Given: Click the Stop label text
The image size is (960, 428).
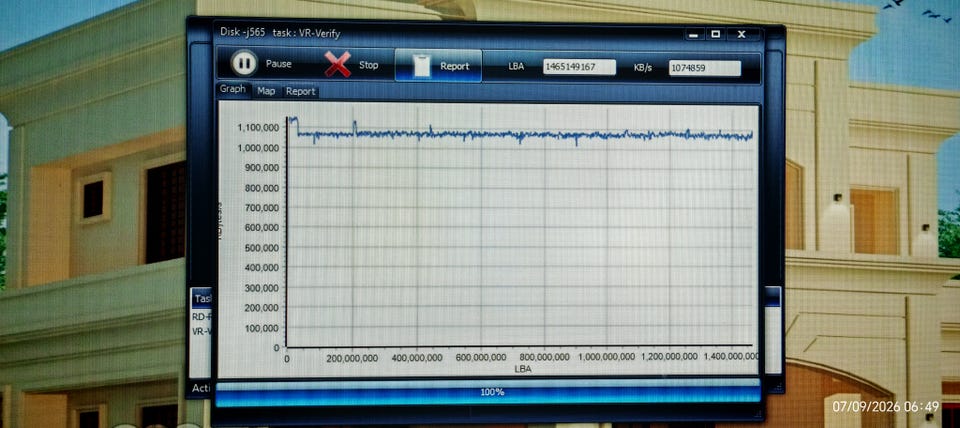Looking at the screenshot, I should 369,65.
